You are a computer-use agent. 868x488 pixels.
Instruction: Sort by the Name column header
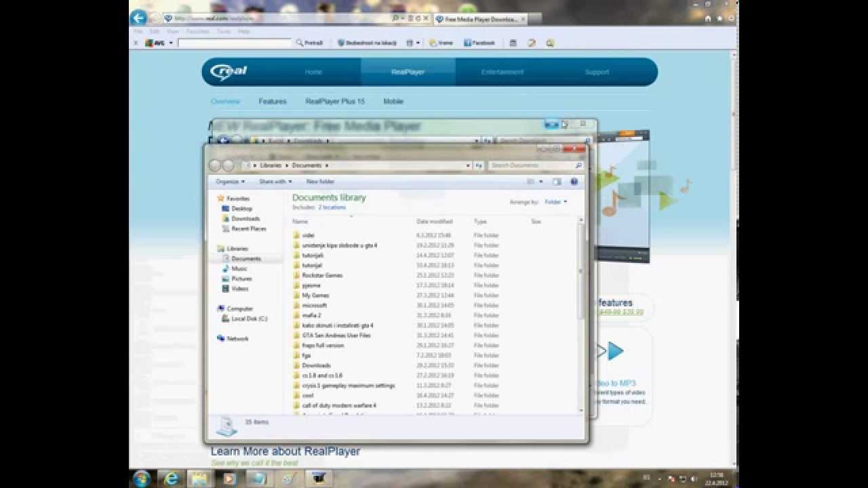pos(300,222)
